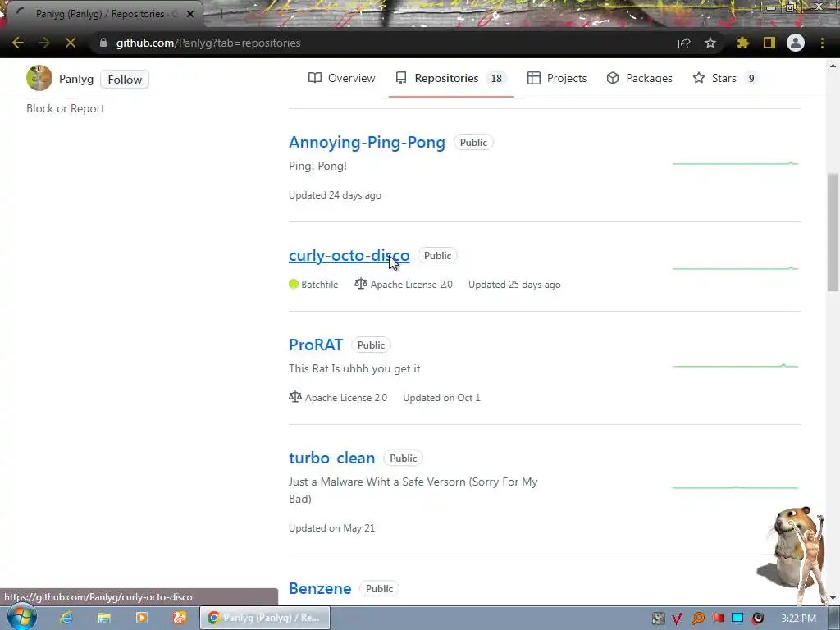
Task: Click the system clock 3:22 PM
Action: coord(798,619)
